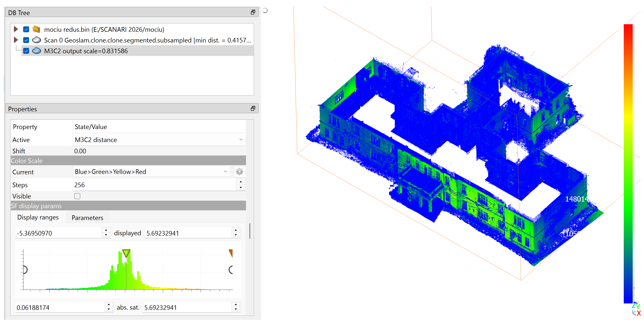Click the color scale bar in 3D view
Viewport: 644px width, 323px height.
(x=628, y=163)
